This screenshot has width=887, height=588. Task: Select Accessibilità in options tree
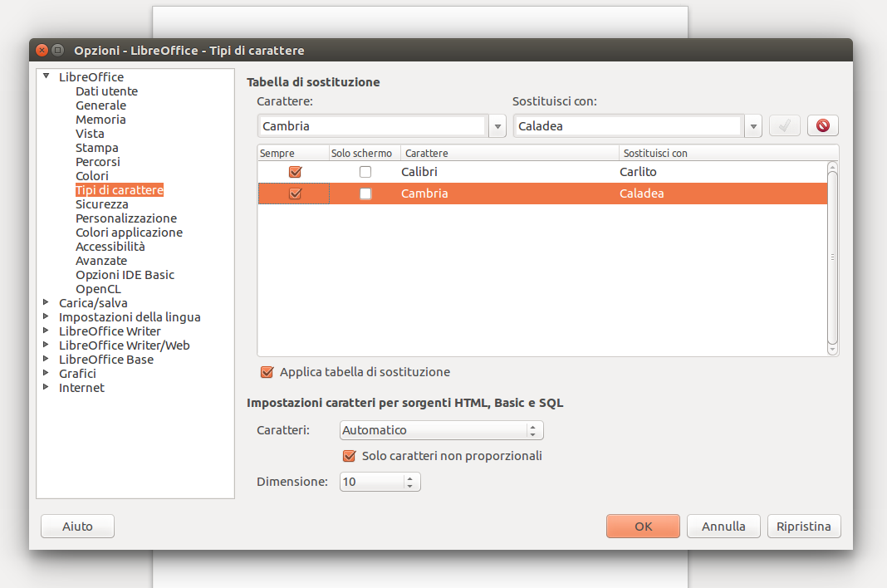coord(110,247)
